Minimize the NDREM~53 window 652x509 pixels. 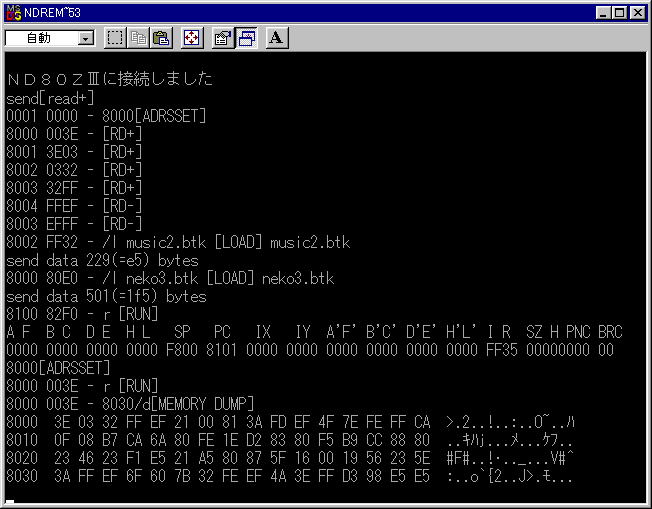click(x=603, y=13)
